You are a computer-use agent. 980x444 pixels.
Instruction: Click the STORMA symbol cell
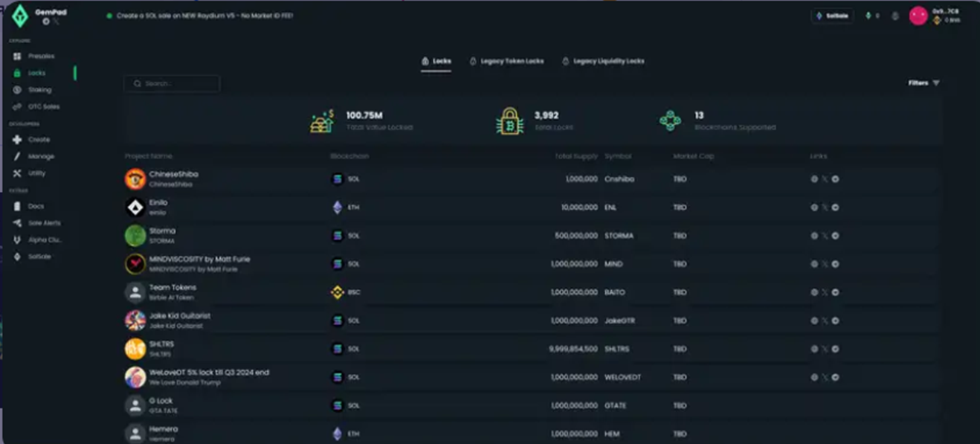coord(619,236)
